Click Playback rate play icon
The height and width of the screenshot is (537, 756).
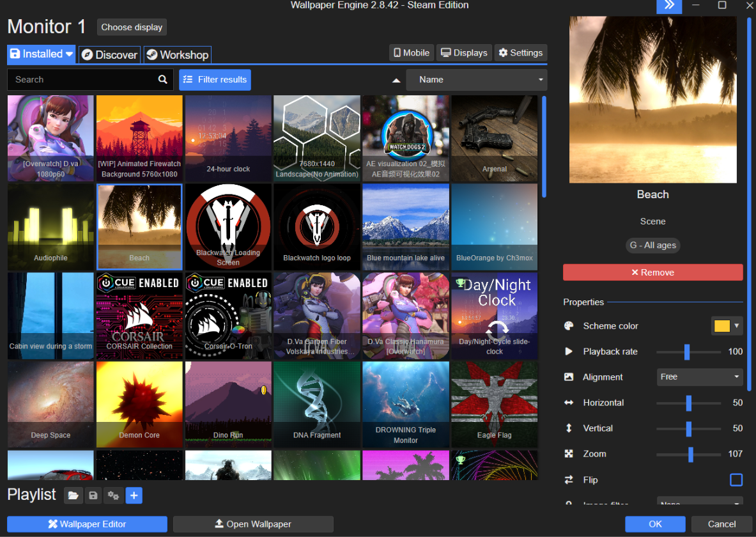569,352
